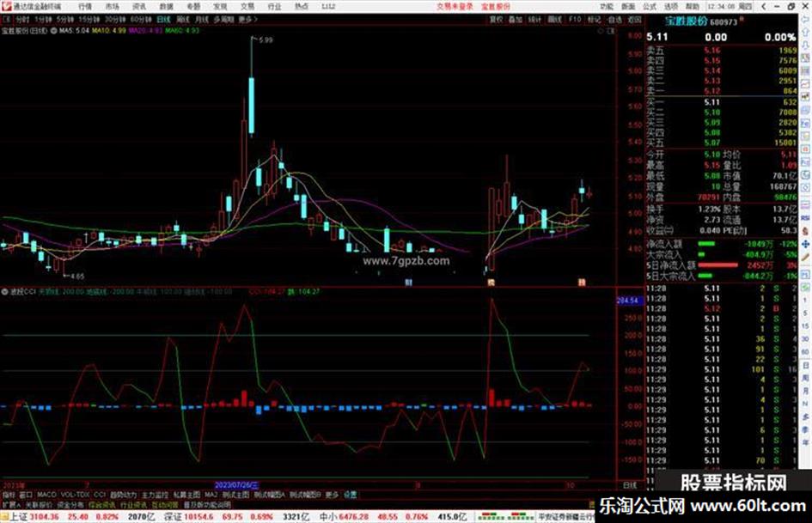Image resolution: width=812 pixels, height=523 pixels.
Task: Click the 统计 statistics button
Action: [534, 19]
